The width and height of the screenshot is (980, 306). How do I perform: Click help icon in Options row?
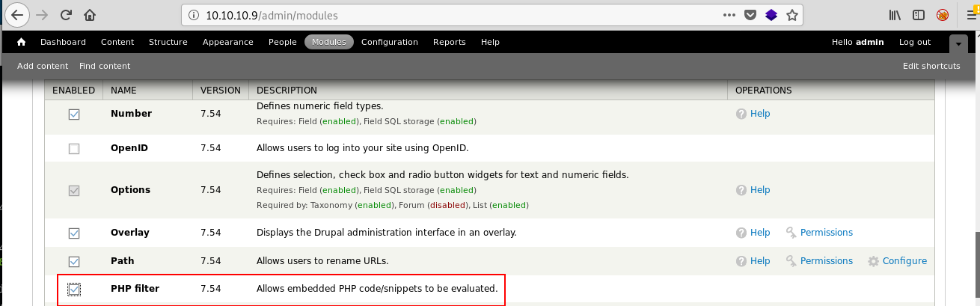click(x=741, y=190)
